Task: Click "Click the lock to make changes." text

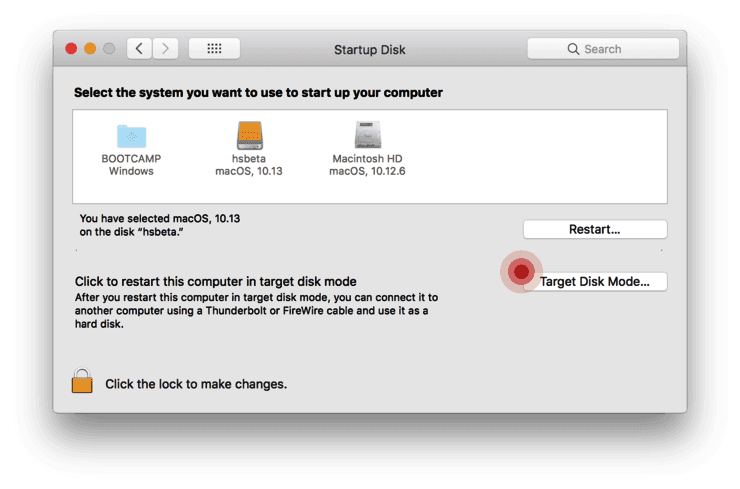Action: point(196,384)
